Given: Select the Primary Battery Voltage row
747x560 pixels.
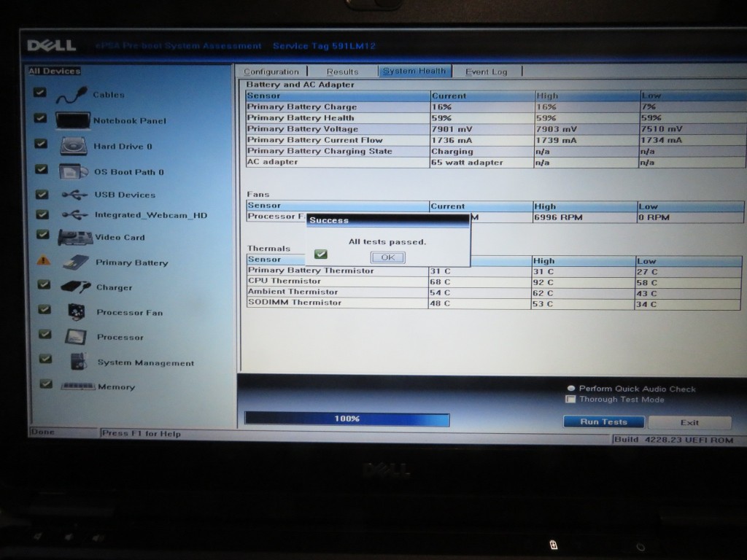Looking at the screenshot, I should point(495,128).
